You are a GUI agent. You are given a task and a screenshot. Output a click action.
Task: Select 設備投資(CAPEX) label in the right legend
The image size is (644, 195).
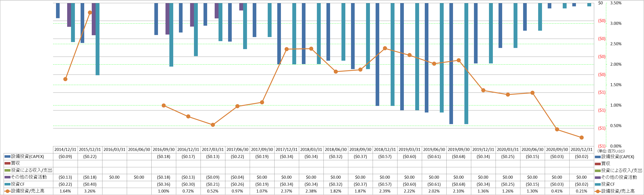tap(618, 157)
